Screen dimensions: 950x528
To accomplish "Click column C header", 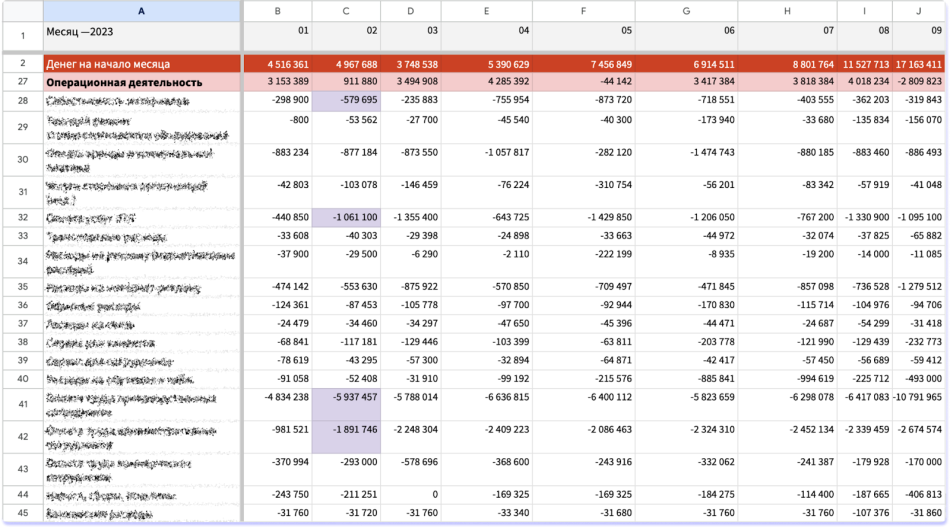I will [x=346, y=11].
